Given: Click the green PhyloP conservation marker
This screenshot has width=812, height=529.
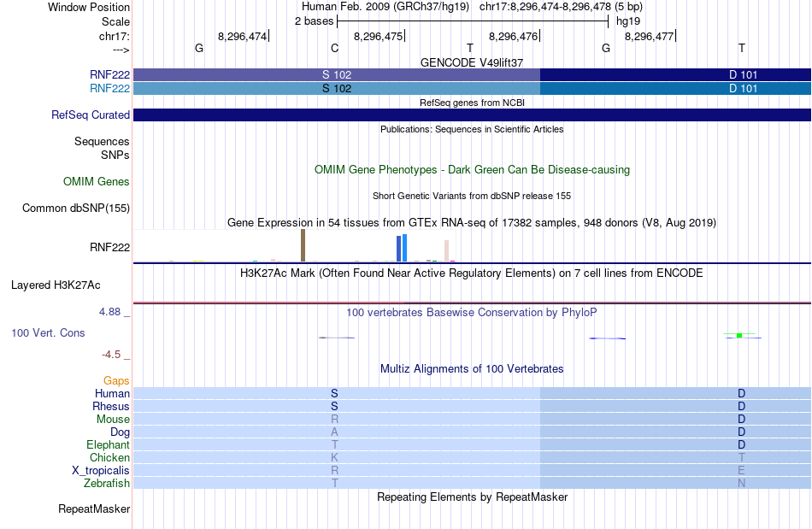Looking at the screenshot, I should (739, 335).
